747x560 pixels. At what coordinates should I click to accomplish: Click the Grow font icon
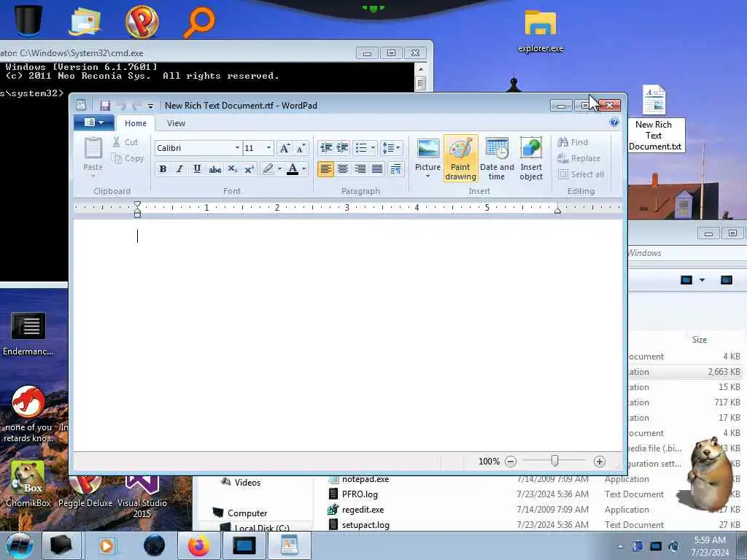tap(285, 148)
